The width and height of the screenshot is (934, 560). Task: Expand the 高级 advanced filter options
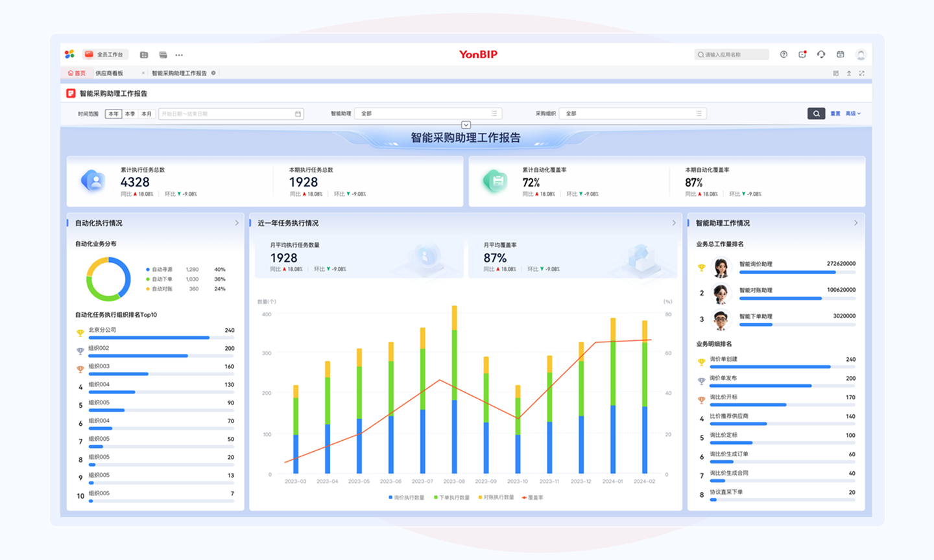click(x=853, y=113)
